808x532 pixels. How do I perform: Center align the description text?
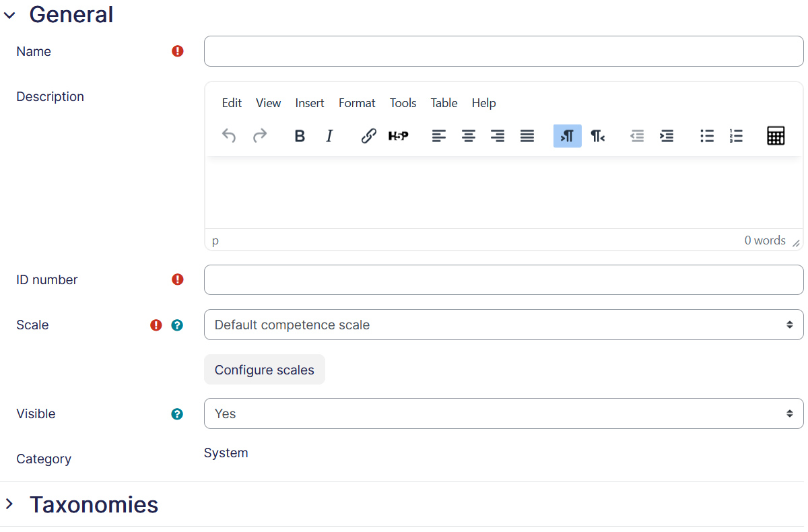pos(469,136)
